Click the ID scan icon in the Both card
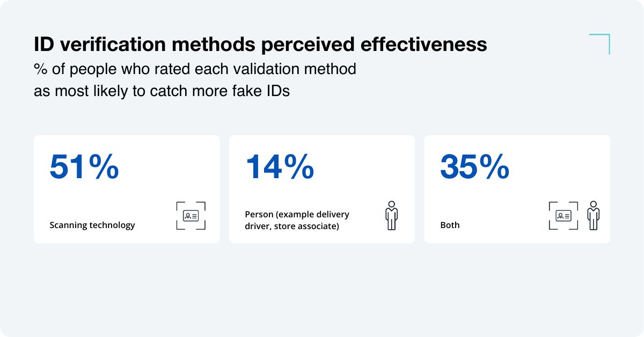 pyautogui.click(x=563, y=216)
